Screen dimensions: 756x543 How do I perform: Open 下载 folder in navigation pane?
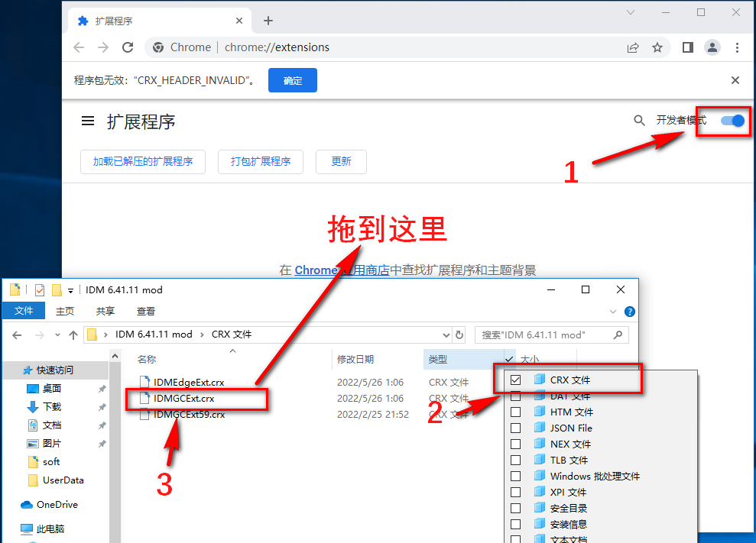pyautogui.click(x=52, y=406)
